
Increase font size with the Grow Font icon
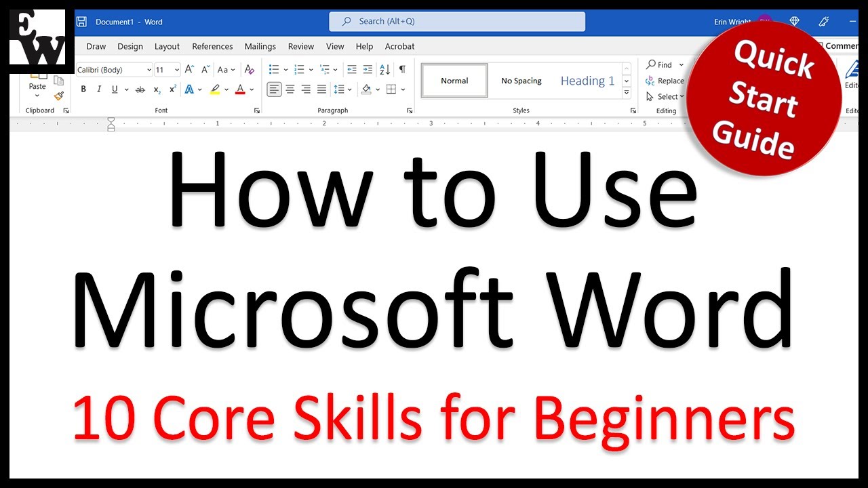pos(190,69)
